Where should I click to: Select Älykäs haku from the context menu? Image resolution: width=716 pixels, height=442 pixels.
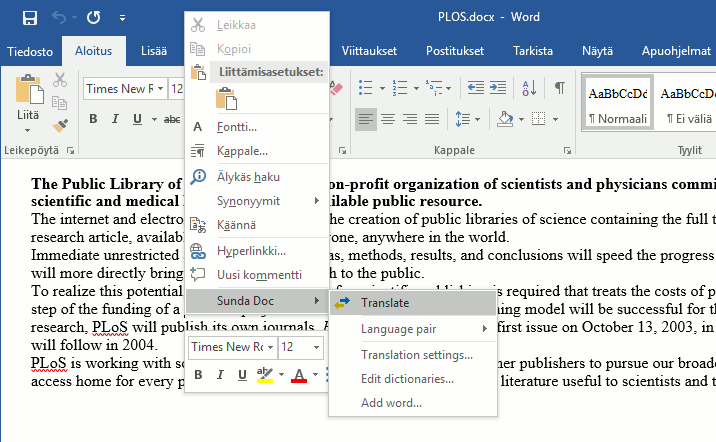pyautogui.click(x=257, y=177)
